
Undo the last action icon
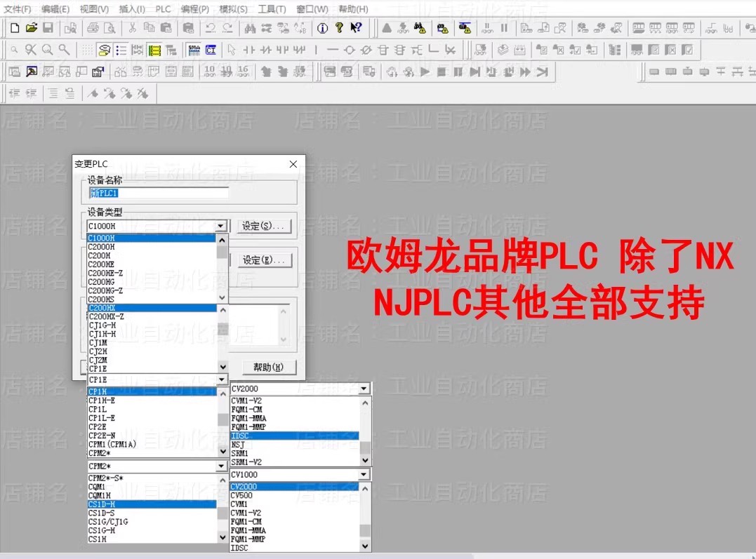(x=210, y=28)
